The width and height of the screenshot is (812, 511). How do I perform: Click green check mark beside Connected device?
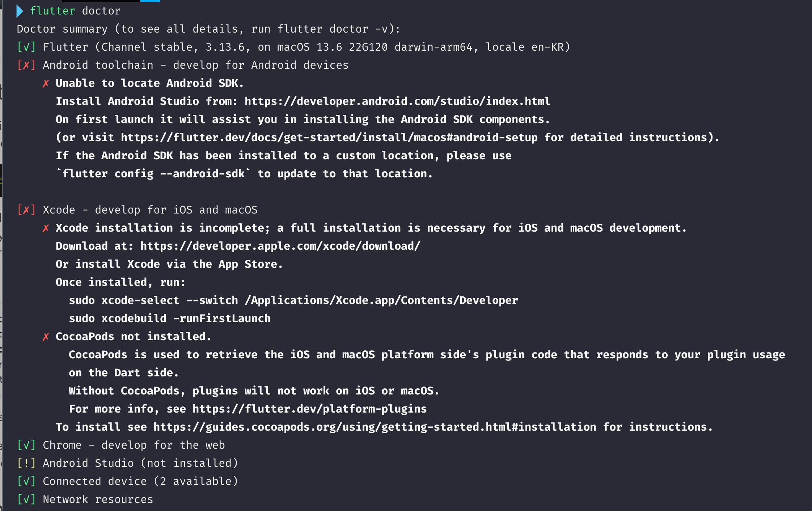26,481
